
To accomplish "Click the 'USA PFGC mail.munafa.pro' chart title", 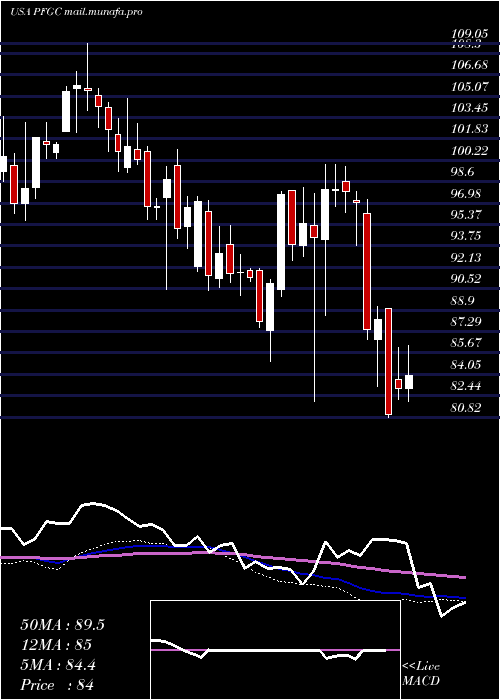I will click(76, 12).
